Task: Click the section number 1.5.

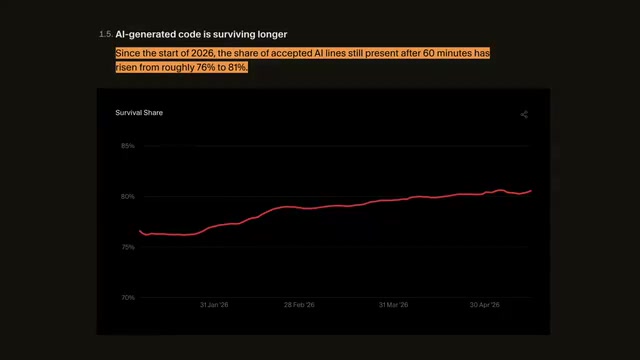Action: [x=106, y=34]
